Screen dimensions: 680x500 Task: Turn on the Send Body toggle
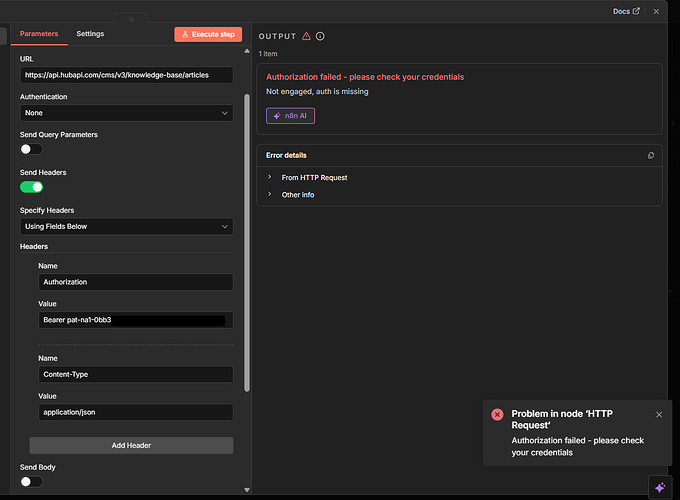(x=32, y=481)
